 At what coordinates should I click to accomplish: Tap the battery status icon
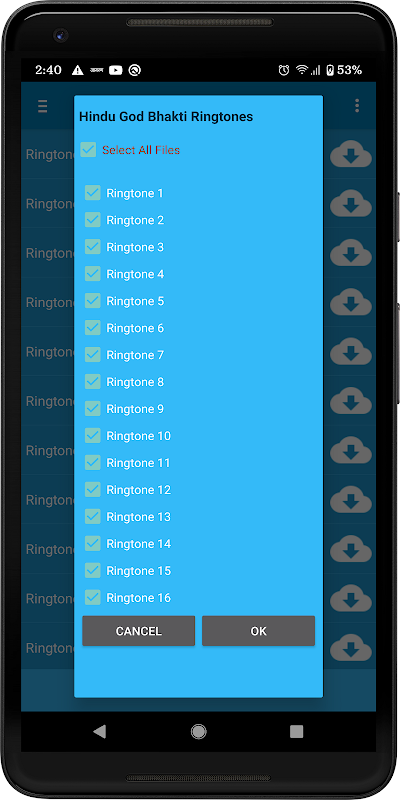point(330,70)
